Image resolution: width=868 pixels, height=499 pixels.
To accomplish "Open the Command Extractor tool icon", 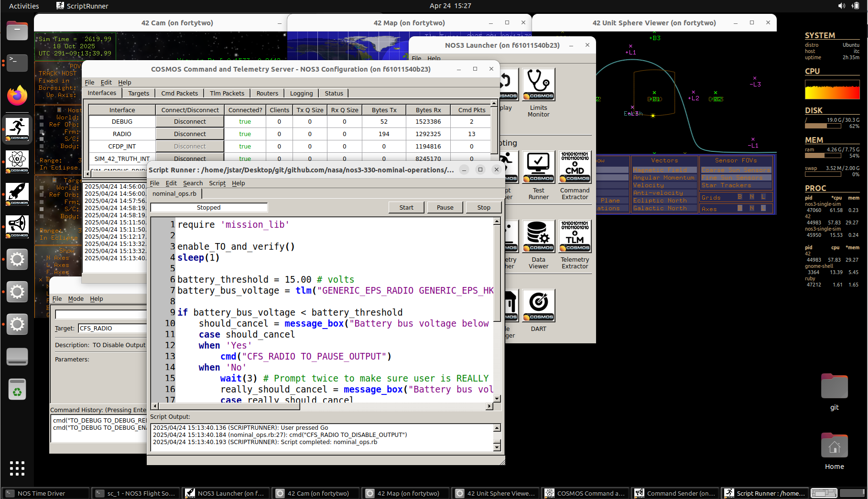I will pos(575,167).
